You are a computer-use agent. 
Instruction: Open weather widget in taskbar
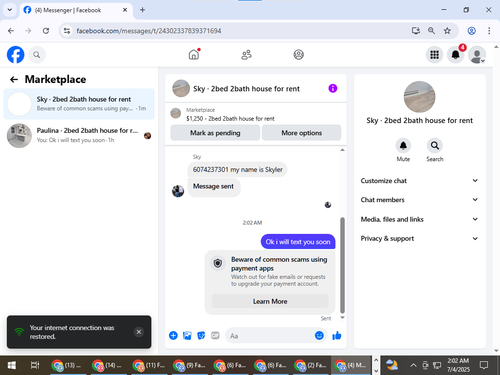(x=392, y=365)
